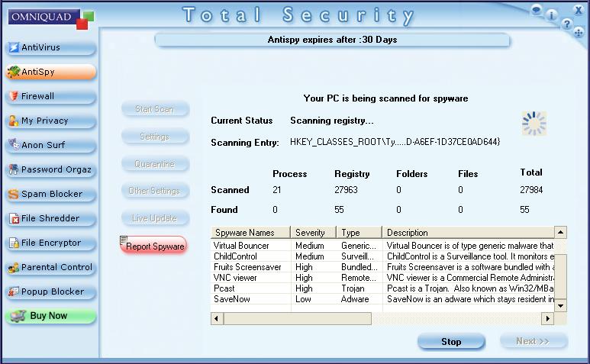The width and height of the screenshot is (590, 364).
Task: Launch the Password Orgaz module
Action: 51,169
